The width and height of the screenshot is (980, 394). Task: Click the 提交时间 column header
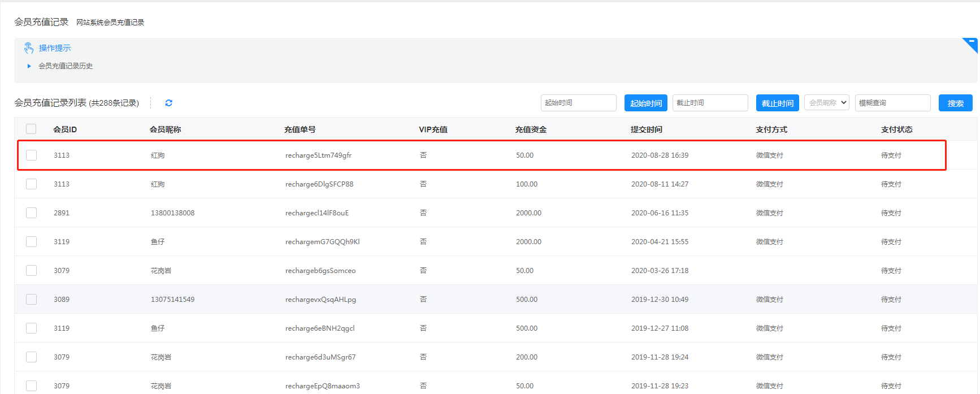647,129
